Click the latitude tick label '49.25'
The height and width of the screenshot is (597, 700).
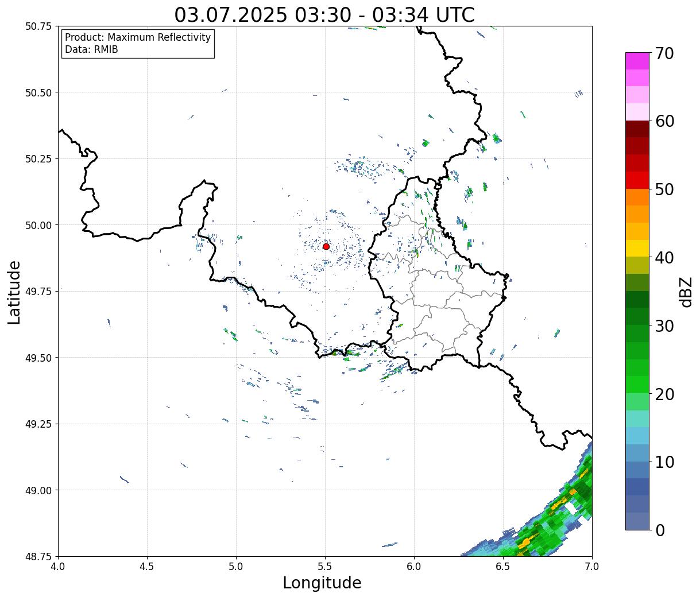coord(38,424)
